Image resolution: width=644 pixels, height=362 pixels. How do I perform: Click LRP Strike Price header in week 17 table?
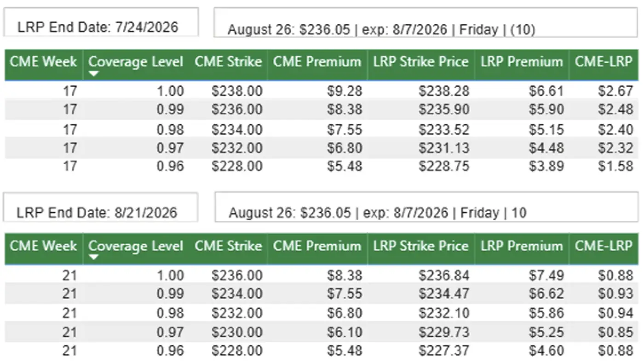pyautogui.click(x=421, y=62)
